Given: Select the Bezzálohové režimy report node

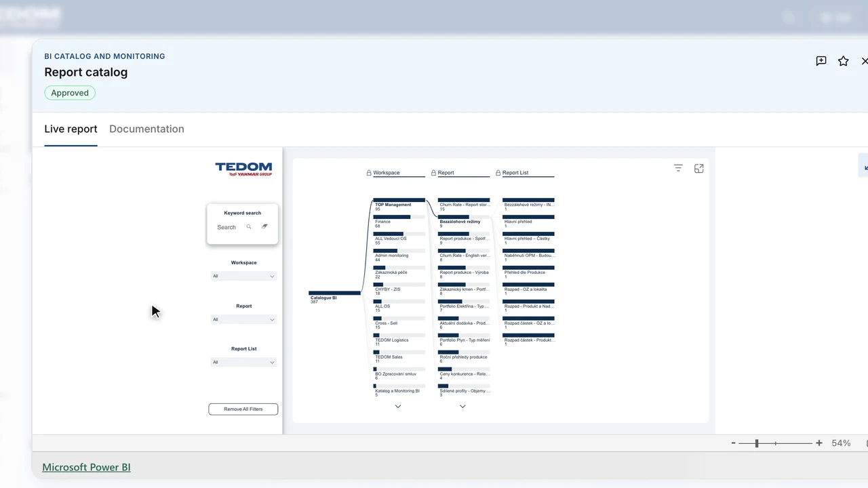Looking at the screenshot, I should click(x=464, y=221).
